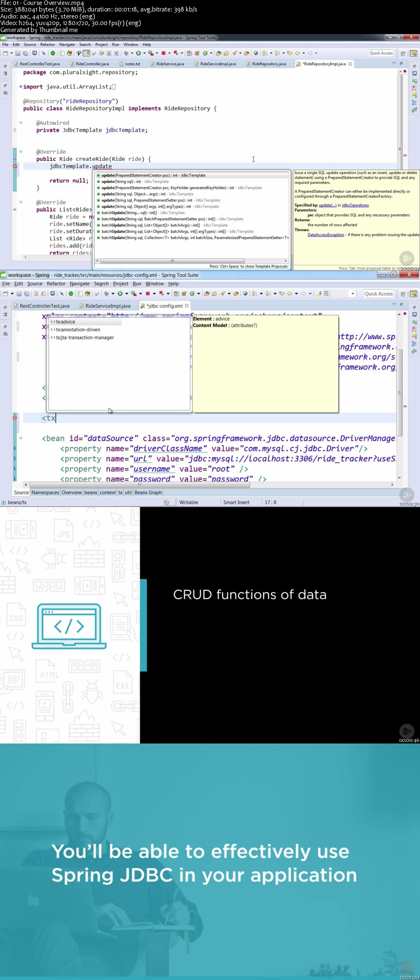Collapse the createRide @Override fold marker

pyautogui.click(x=21, y=151)
